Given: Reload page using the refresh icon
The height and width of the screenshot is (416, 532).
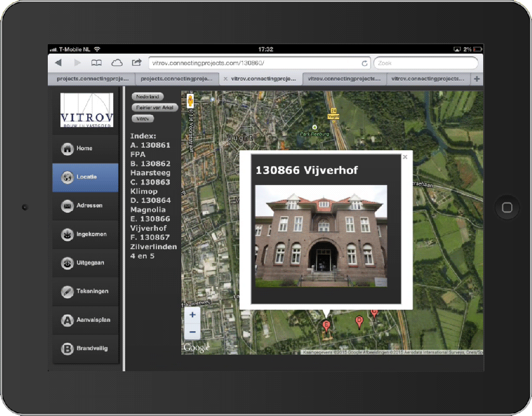Looking at the screenshot, I should click(x=365, y=63).
